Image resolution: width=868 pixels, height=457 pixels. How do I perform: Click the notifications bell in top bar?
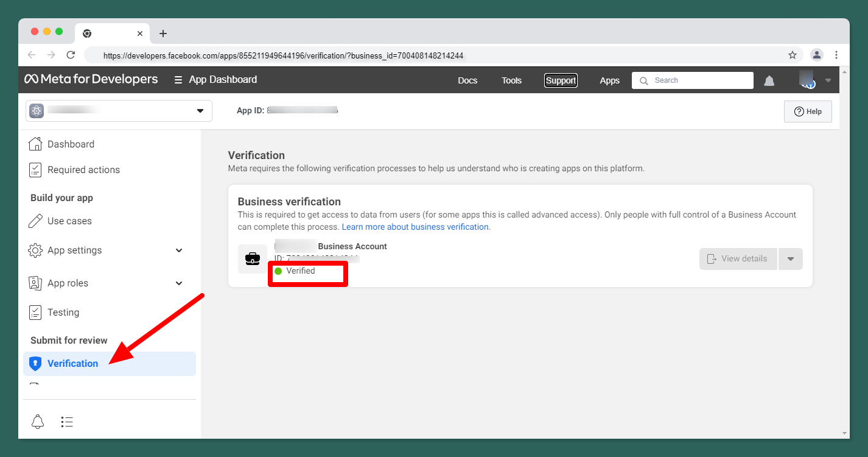click(x=769, y=80)
